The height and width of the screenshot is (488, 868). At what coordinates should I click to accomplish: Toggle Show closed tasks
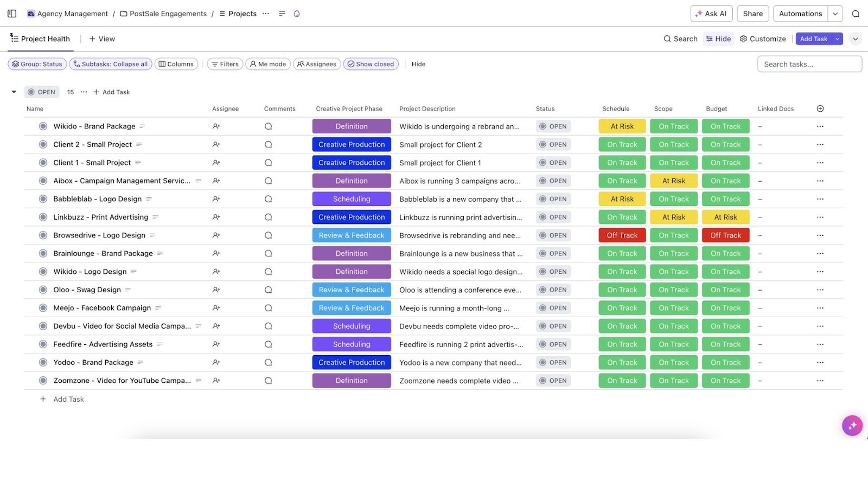[x=371, y=64]
